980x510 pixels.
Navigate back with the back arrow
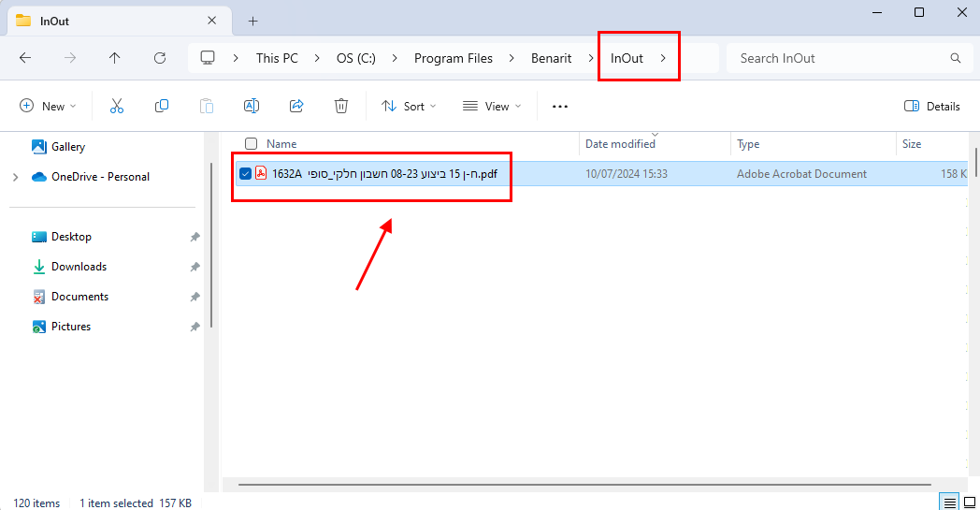[x=25, y=58]
